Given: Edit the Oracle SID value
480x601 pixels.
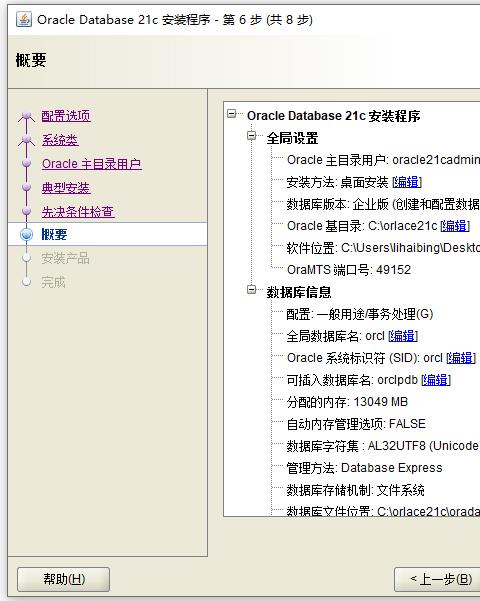Looking at the screenshot, I should pyautogui.click(x=461, y=358).
